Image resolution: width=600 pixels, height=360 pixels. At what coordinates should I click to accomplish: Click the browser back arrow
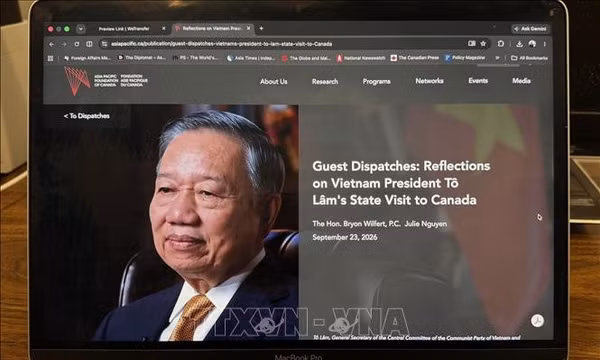click(52, 44)
